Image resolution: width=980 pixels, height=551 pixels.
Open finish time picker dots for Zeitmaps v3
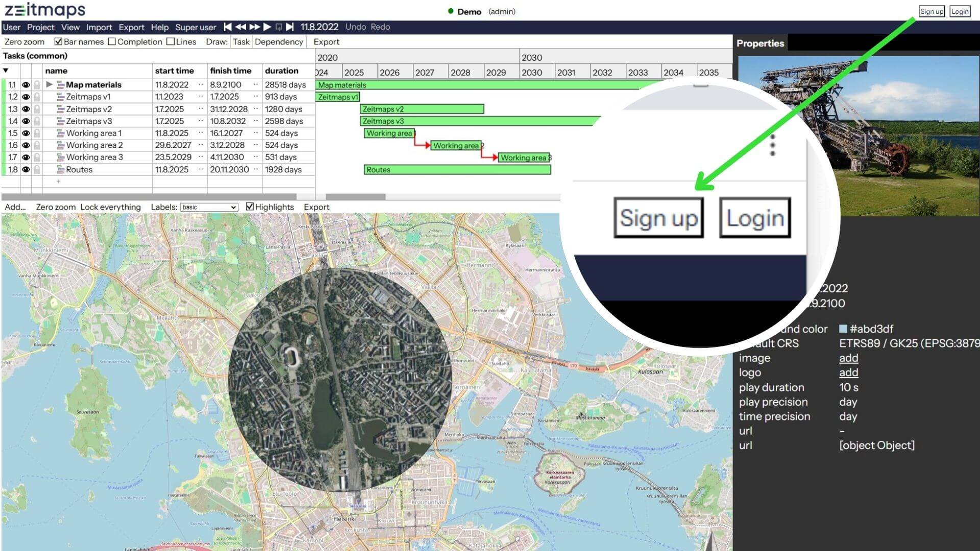pyautogui.click(x=256, y=121)
